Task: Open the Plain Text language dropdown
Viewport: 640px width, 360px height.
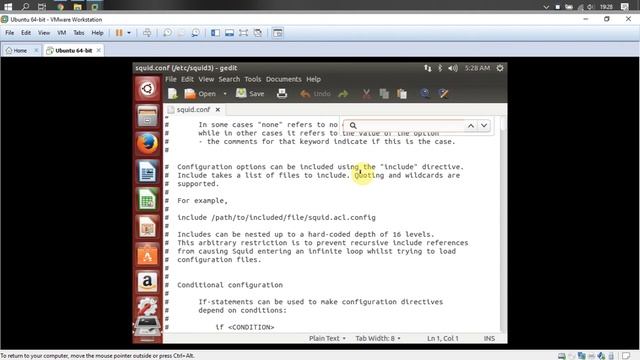Action: click(327, 338)
